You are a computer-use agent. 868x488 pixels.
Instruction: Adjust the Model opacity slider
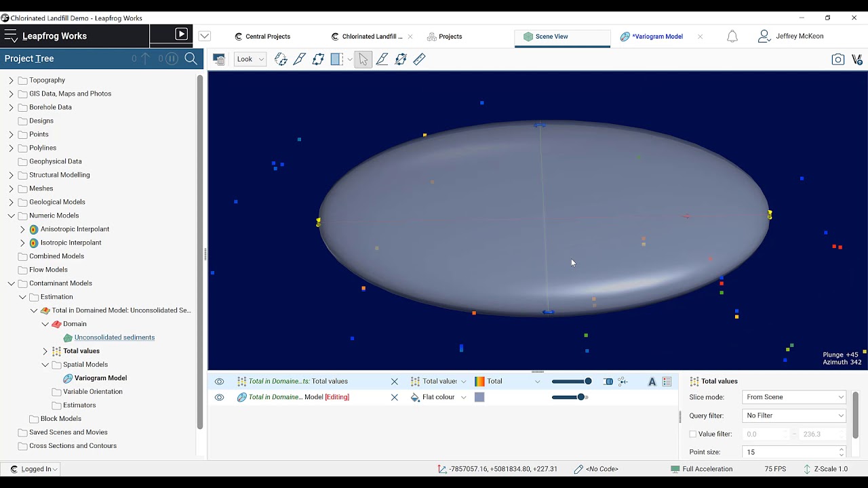[570, 397]
